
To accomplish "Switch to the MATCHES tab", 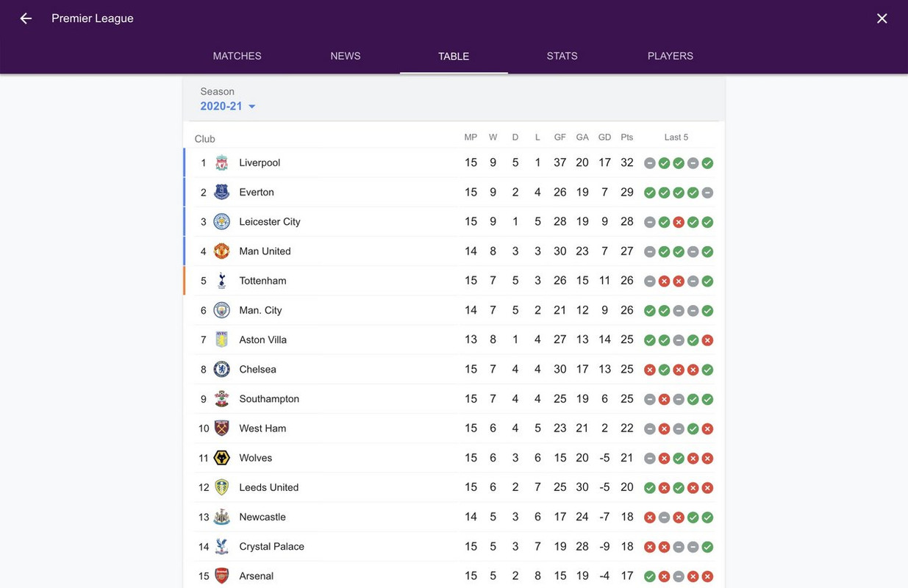I will (237, 56).
